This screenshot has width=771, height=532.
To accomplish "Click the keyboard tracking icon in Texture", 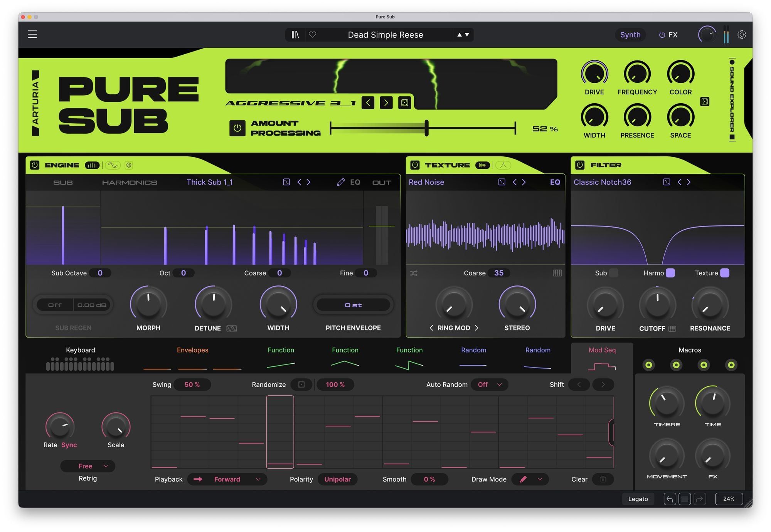I will (557, 273).
